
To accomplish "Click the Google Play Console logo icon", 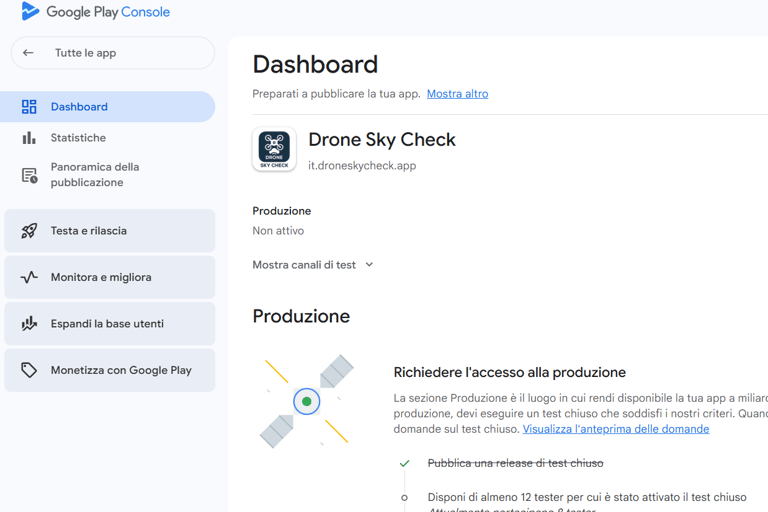I will click(30, 11).
